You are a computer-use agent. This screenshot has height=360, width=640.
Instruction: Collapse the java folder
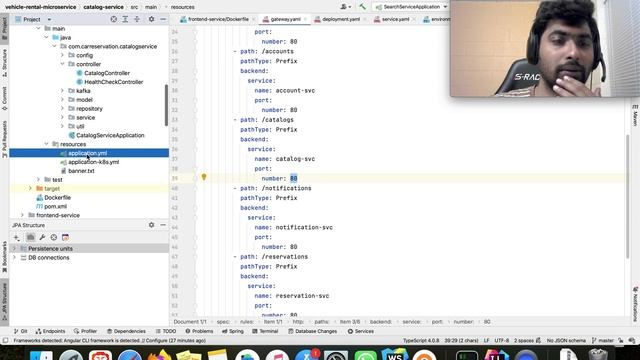click(x=46, y=38)
